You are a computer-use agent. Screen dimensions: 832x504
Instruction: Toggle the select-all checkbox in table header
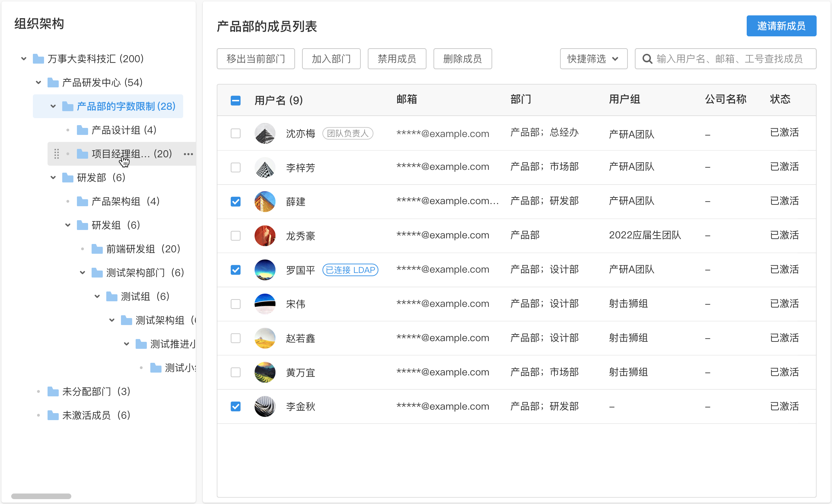(x=235, y=100)
